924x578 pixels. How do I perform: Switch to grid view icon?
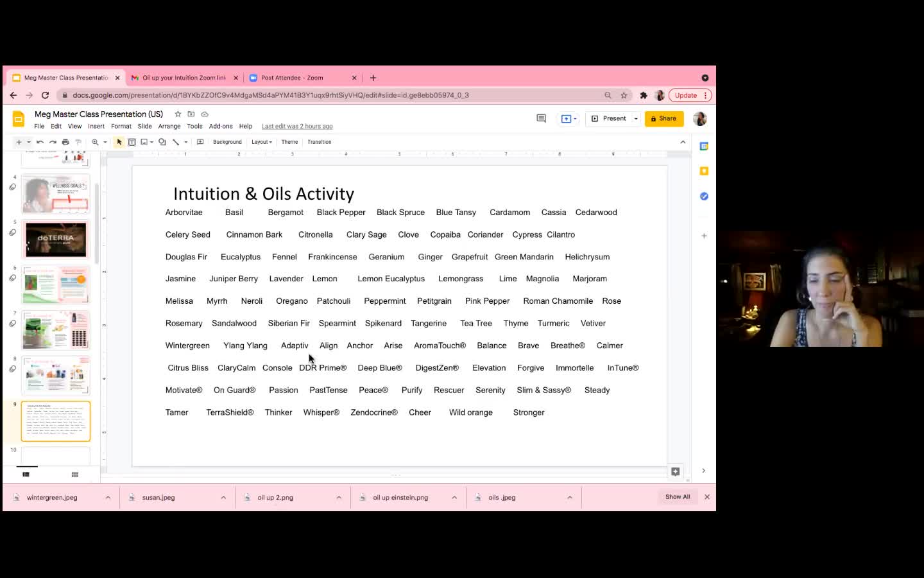coord(74,475)
